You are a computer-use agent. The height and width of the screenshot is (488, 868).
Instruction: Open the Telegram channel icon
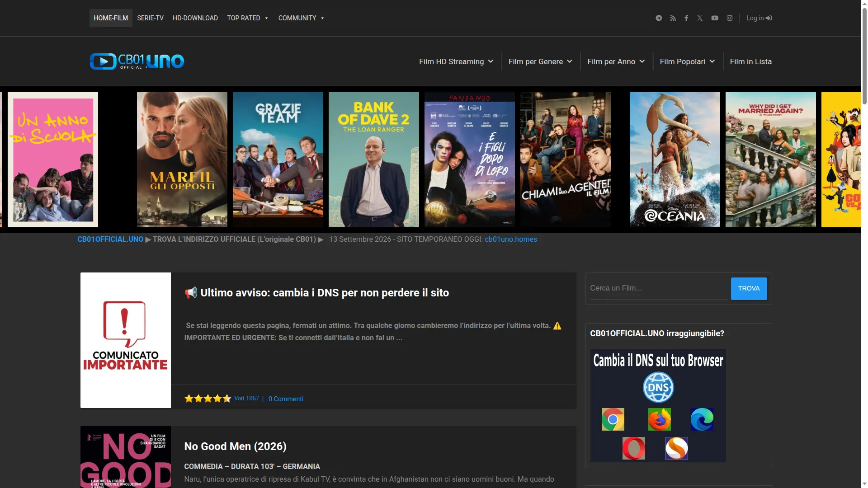[659, 18]
